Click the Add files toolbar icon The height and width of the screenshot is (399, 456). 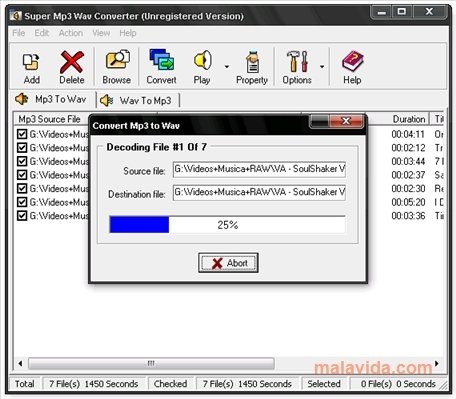[31, 62]
